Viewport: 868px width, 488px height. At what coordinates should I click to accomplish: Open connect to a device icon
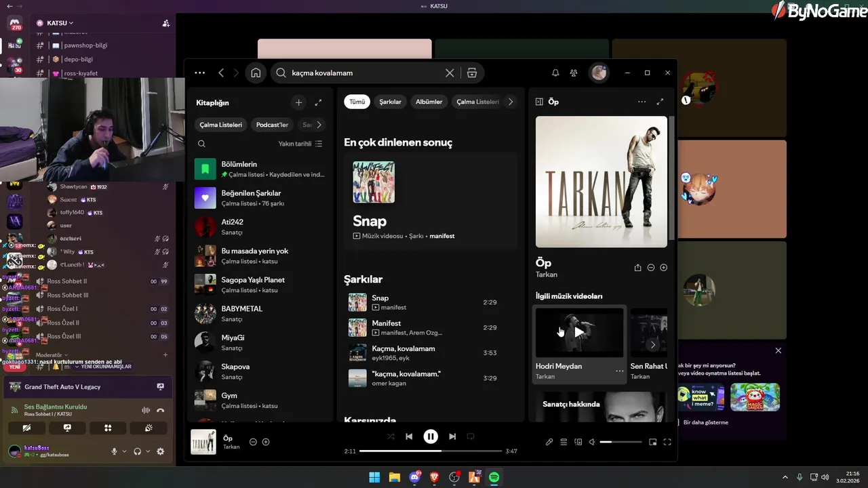(578, 442)
